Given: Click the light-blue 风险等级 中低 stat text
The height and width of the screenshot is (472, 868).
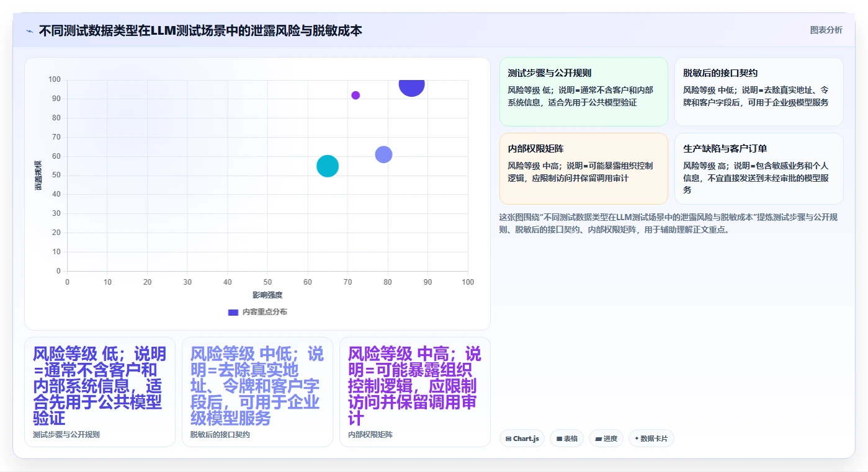Looking at the screenshot, I should (x=257, y=385).
